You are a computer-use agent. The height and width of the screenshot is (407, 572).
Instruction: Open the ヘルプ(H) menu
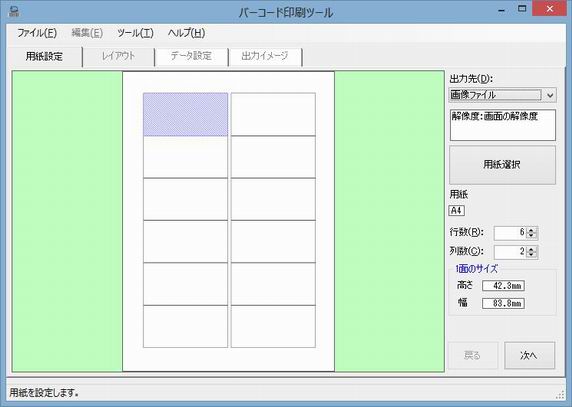coord(186,33)
